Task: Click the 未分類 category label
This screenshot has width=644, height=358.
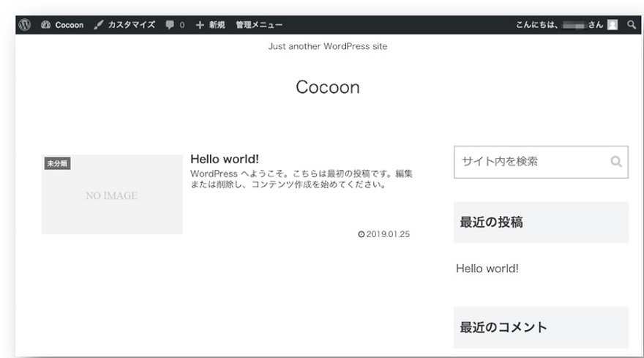Action: [57, 163]
